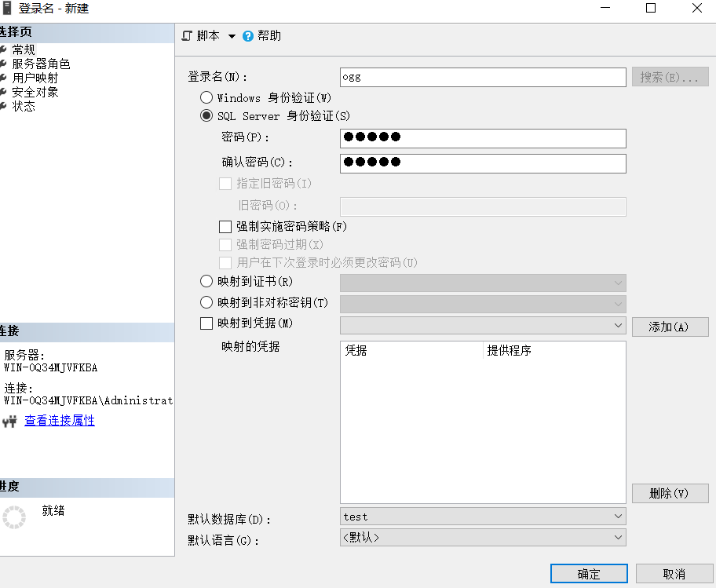Click the 删除(V) button
The width and height of the screenshot is (716, 588).
tap(670, 493)
